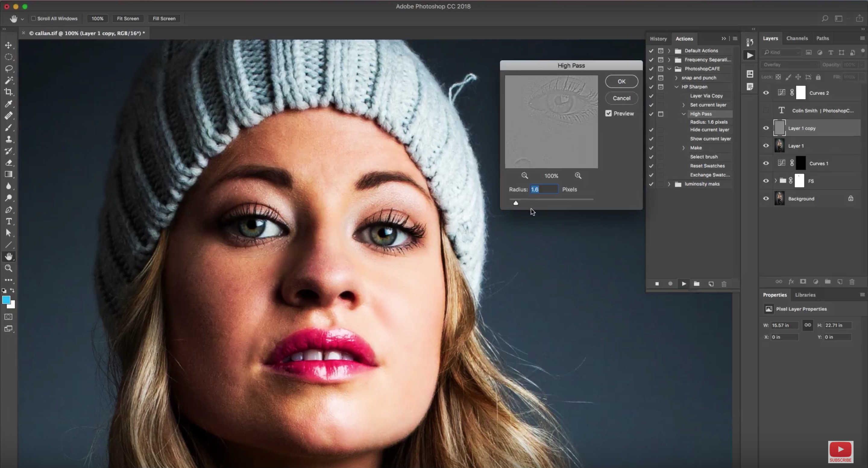Click the Radius input field
868x468 pixels.
point(544,189)
